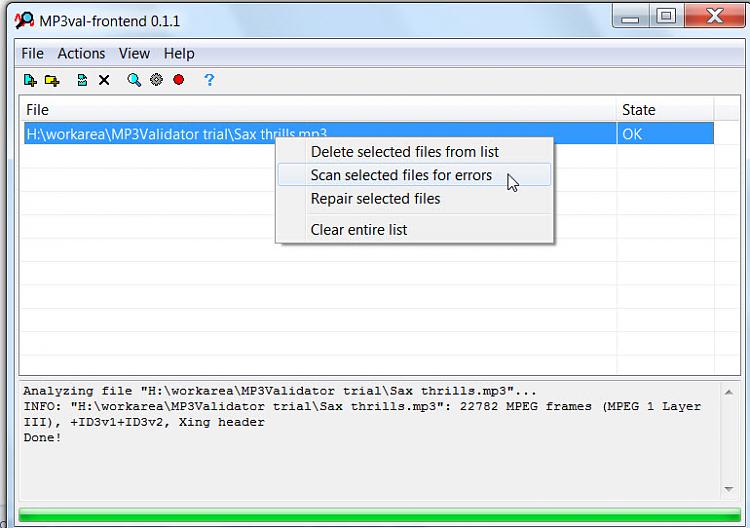750x528 pixels.
Task: Open the File menu
Action: click(x=33, y=54)
